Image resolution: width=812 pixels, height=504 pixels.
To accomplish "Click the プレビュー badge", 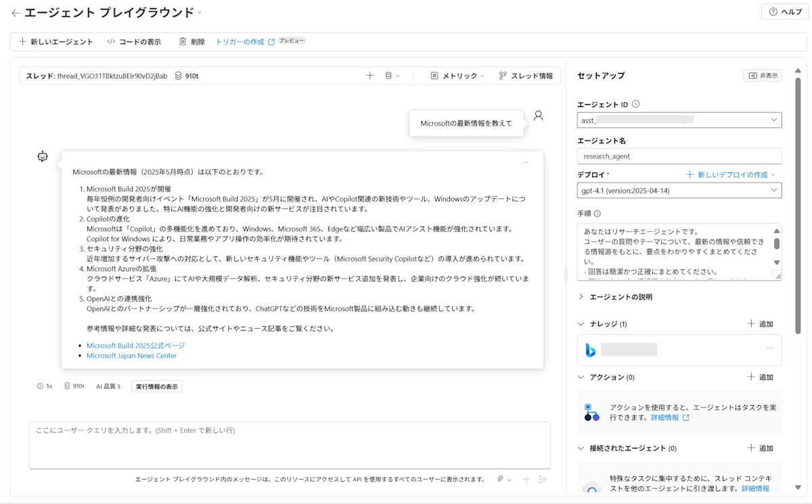I will [292, 41].
